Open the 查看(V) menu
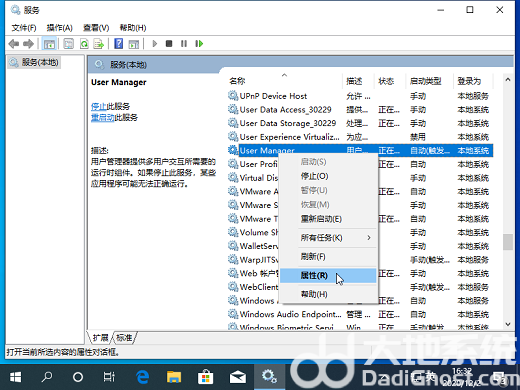Image resolution: width=520 pixels, height=390 pixels. 96,28
